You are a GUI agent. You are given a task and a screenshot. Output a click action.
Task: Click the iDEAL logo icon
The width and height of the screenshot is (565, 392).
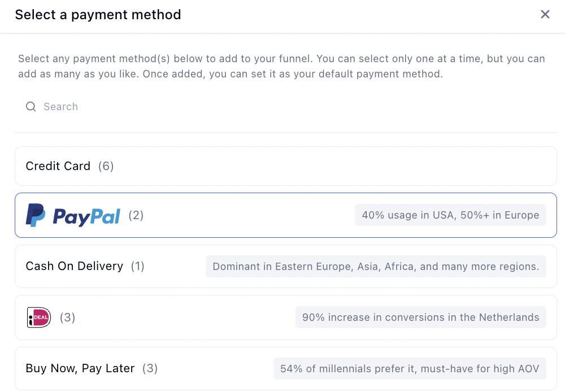pos(39,317)
